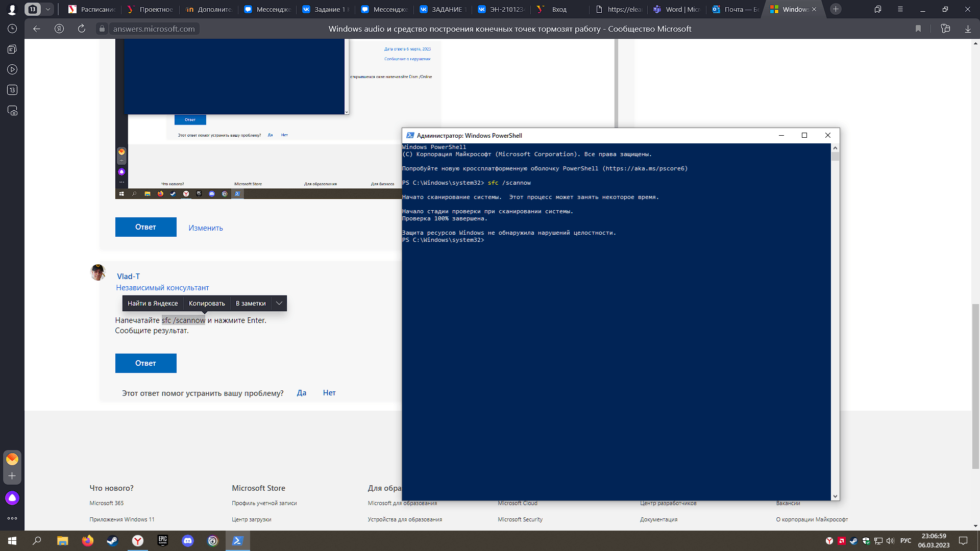Answer Да to helpfulness question

[x=302, y=393]
